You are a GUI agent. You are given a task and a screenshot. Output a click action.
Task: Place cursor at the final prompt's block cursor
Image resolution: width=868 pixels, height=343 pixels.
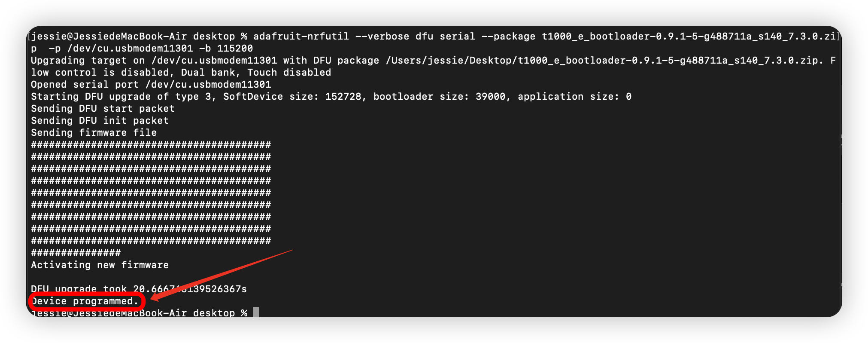pos(256,312)
